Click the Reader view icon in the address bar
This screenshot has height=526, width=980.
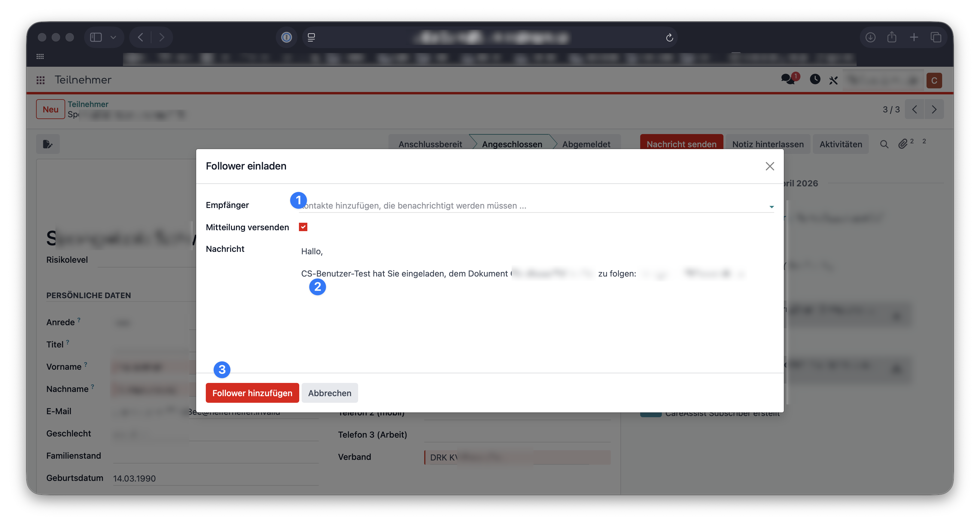[x=311, y=37]
